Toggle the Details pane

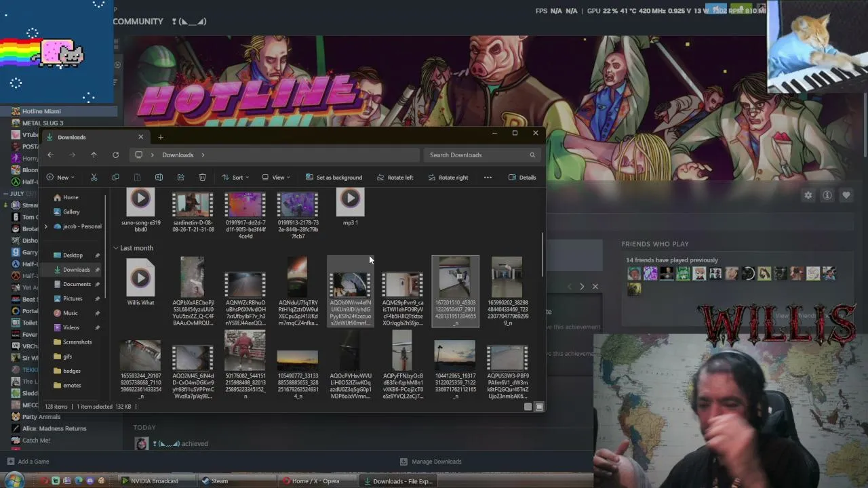pyautogui.click(x=522, y=178)
